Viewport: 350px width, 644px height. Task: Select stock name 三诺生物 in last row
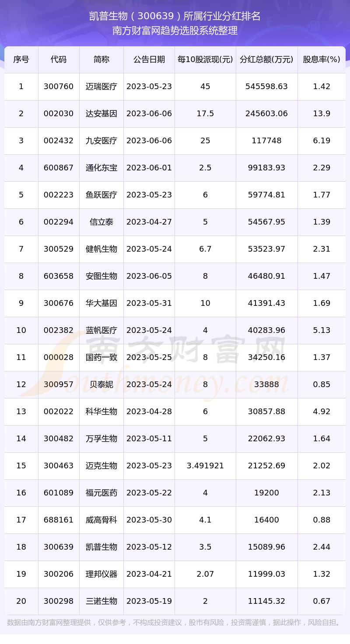click(x=101, y=601)
